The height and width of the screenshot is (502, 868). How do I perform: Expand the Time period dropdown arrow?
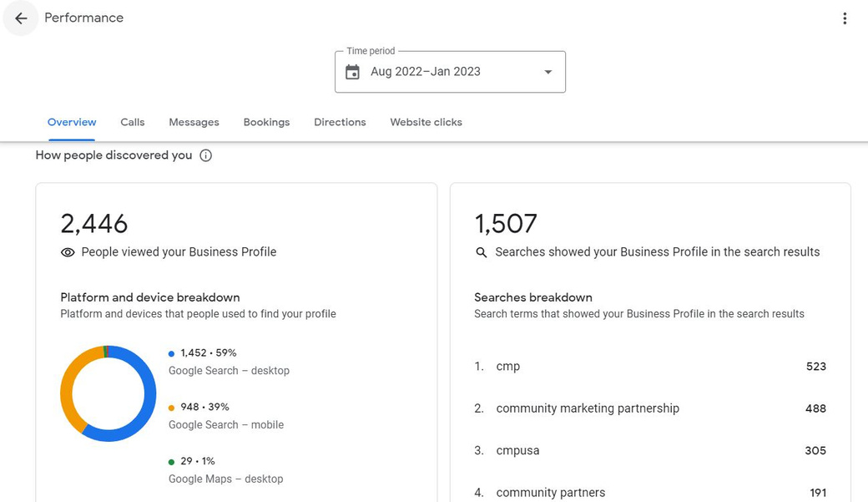pos(548,72)
